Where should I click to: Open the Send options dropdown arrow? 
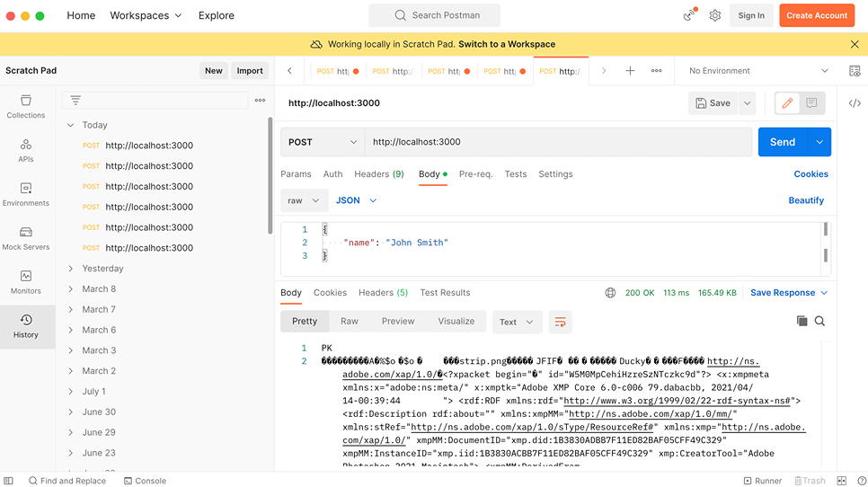pyautogui.click(x=819, y=142)
